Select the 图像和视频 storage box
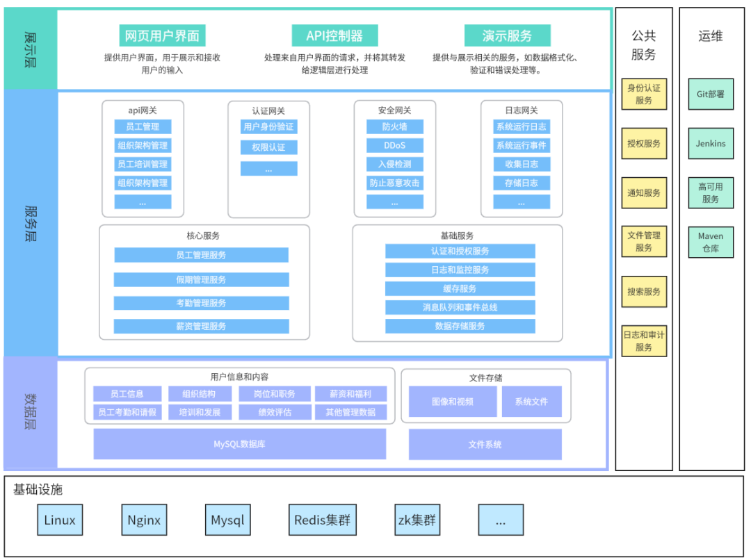 click(452, 402)
